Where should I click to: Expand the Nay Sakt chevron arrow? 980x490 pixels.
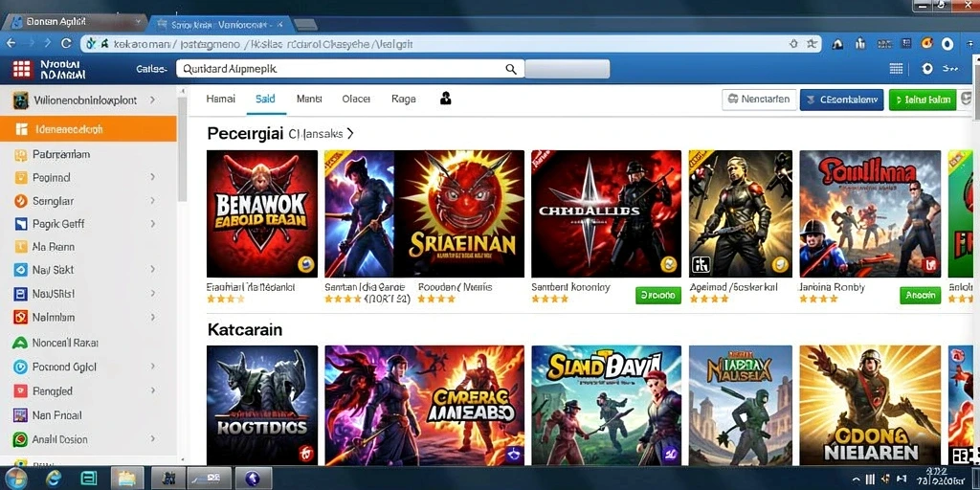[152, 269]
